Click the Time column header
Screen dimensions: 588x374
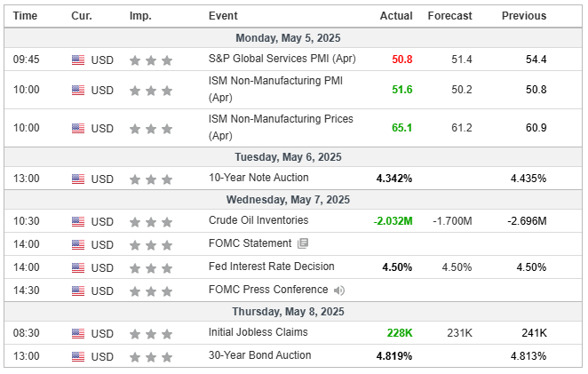(x=25, y=16)
